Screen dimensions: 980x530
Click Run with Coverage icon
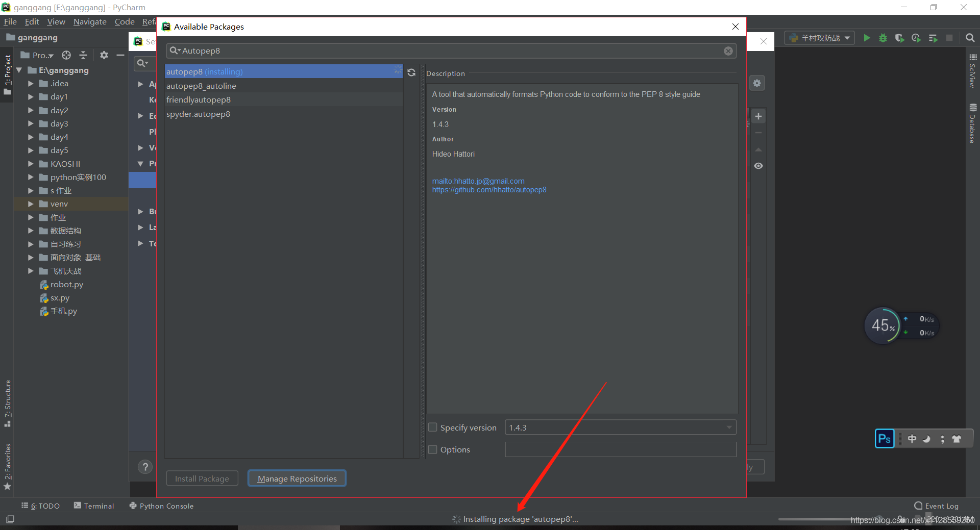coord(899,38)
